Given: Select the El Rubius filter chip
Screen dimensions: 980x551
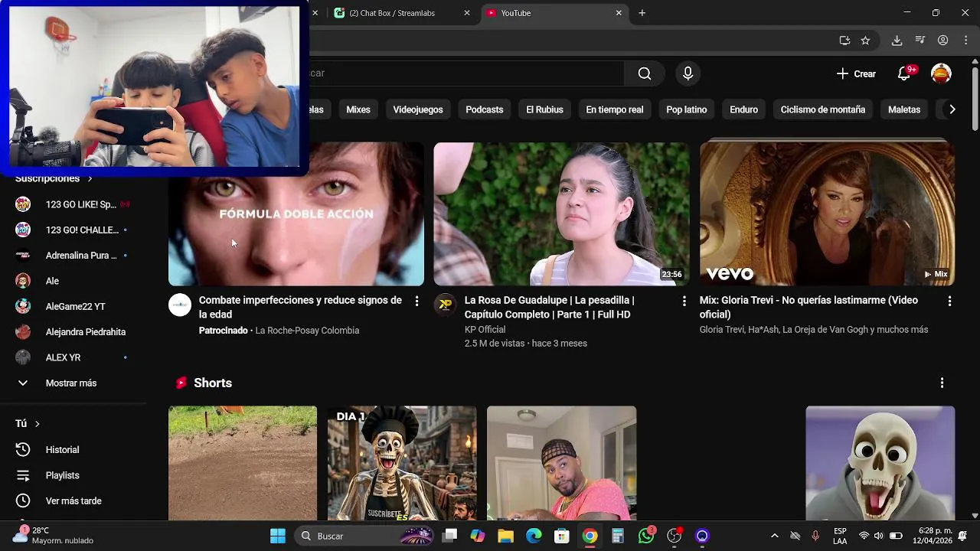Looking at the screenshot, I should (544, 109).
